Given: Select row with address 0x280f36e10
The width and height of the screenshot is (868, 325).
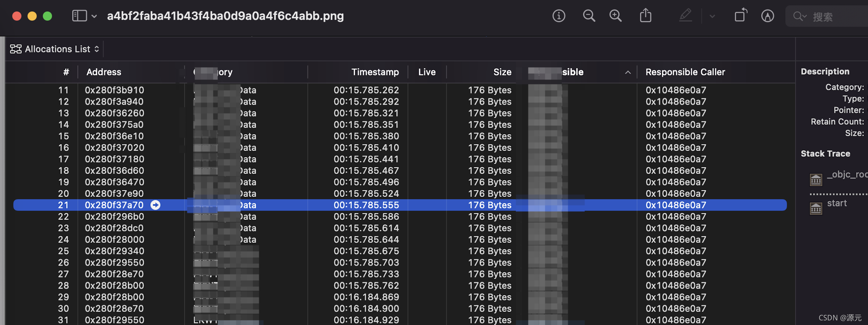Looking at the screenshot, I should pos(400,136).
